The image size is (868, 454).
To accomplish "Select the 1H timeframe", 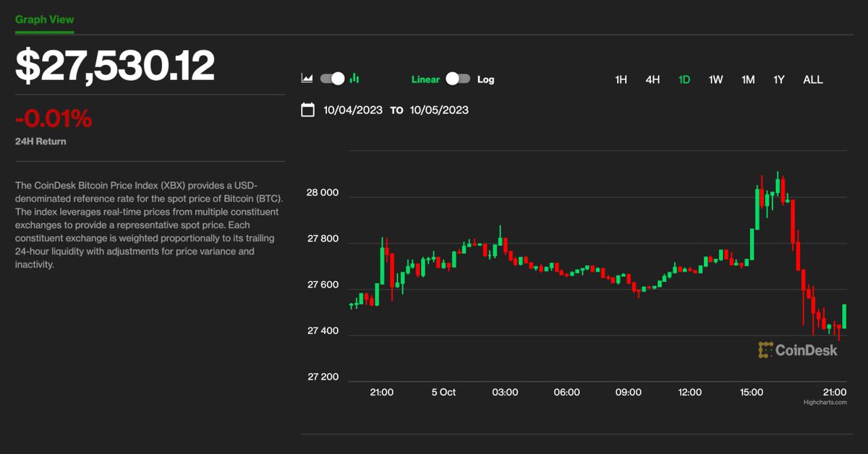I will pos(621,80).
